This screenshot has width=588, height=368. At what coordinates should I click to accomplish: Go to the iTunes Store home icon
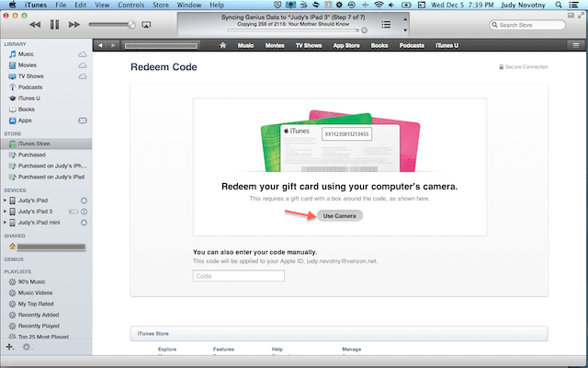click(x=222, y=45)
